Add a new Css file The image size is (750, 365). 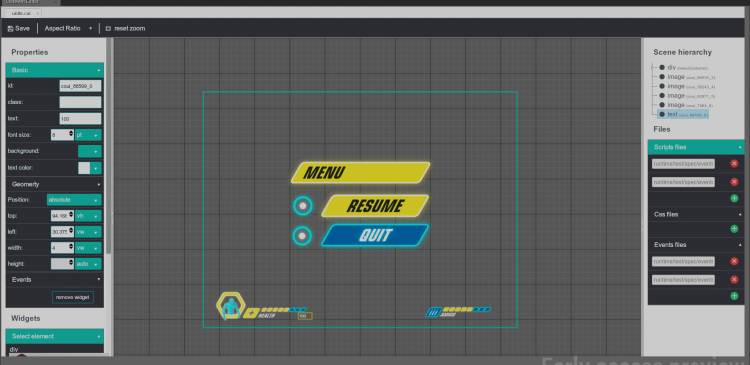point(734,229)
